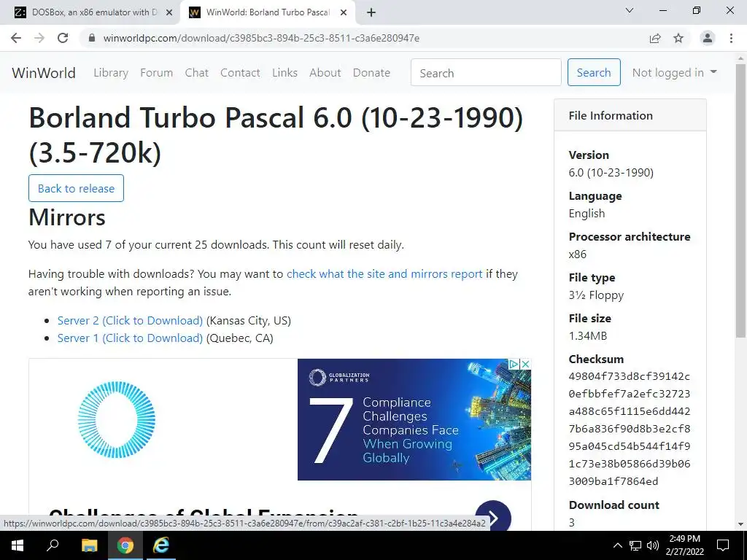This screenshot has height=560, width=747.
Task: Click the browser forward arrow
Action: point(39,38)
